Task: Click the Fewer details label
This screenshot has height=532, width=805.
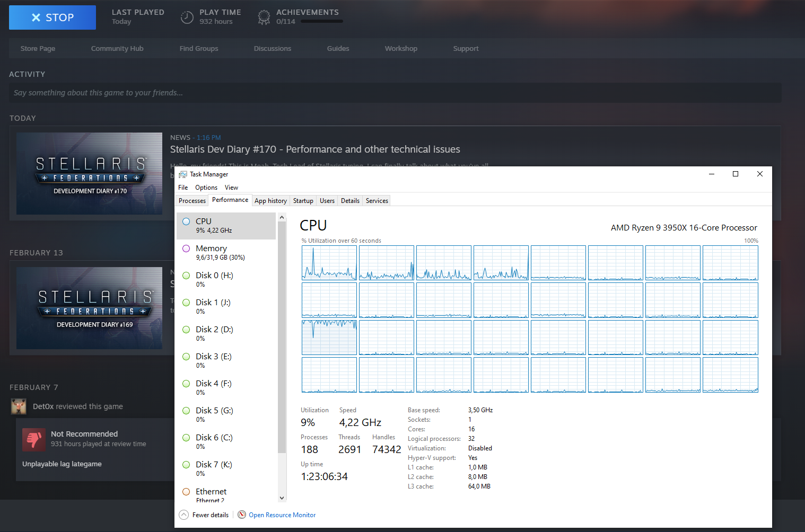Action: coord(211,515)
